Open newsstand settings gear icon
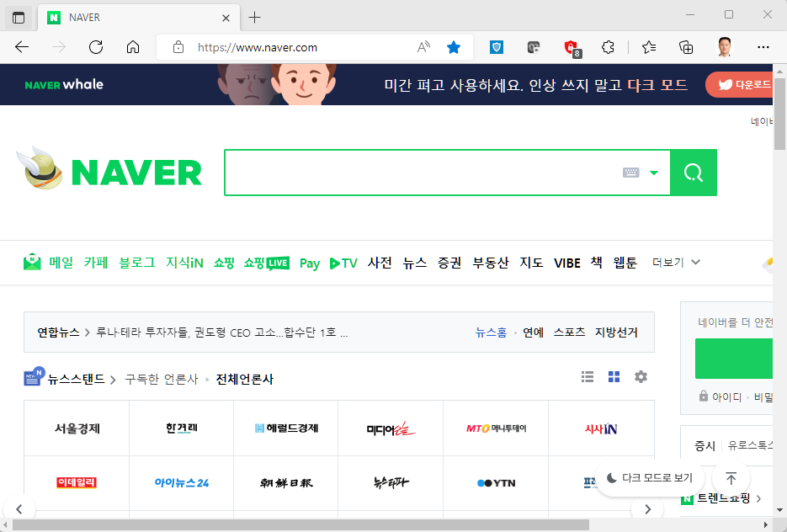This screenshot has width=787, height=532. coord(641,376)
